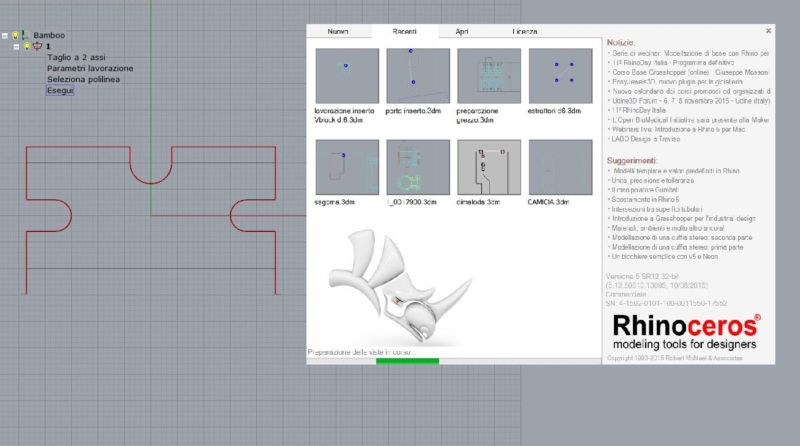This screenshot has width=800, height=446.
Task: Click the red machining icon beside 1
Action: tap(37, 46)
